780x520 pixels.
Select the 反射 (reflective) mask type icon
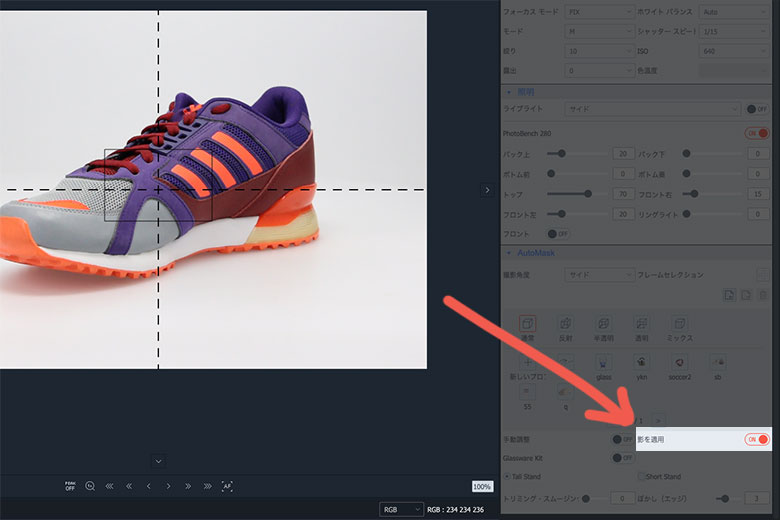(x=566, y=324)
